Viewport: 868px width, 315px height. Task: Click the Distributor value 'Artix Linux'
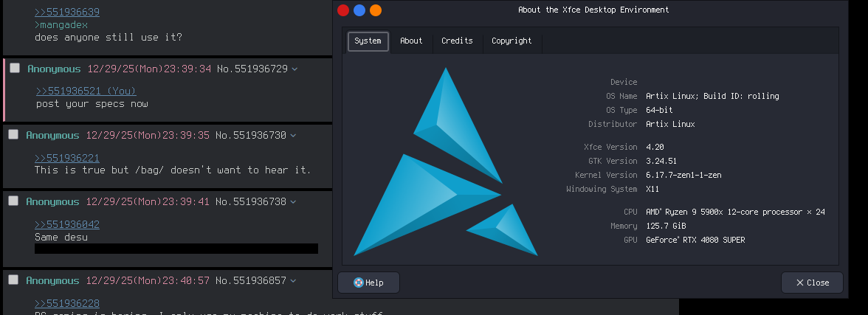tap(670, 125)
